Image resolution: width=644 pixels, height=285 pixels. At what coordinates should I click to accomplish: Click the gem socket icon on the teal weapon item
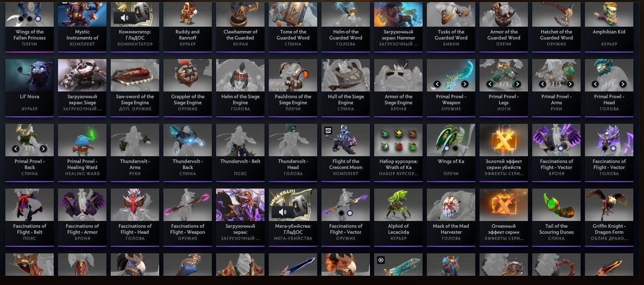coord(381,260)
